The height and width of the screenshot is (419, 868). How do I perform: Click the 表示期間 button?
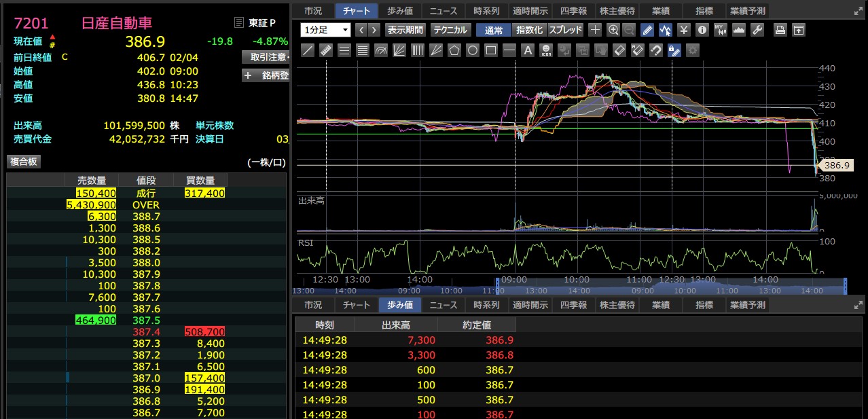(x=405, y=30)
